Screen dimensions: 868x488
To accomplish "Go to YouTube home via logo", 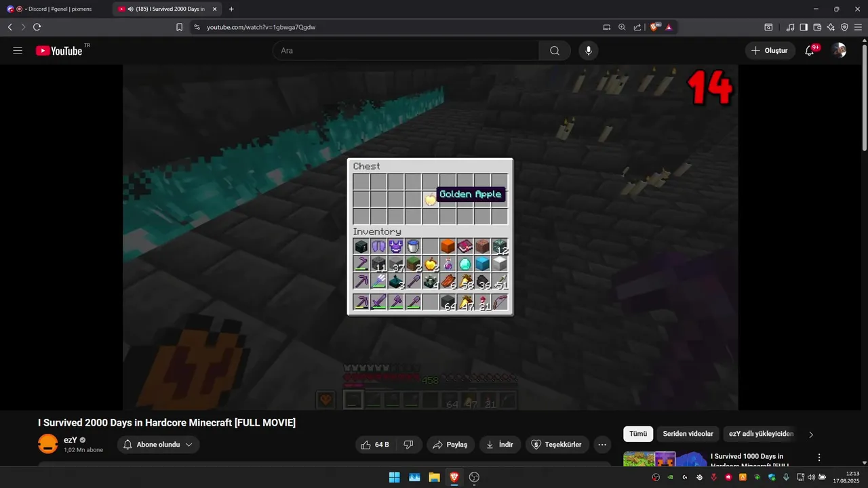I will click(59, 51).
